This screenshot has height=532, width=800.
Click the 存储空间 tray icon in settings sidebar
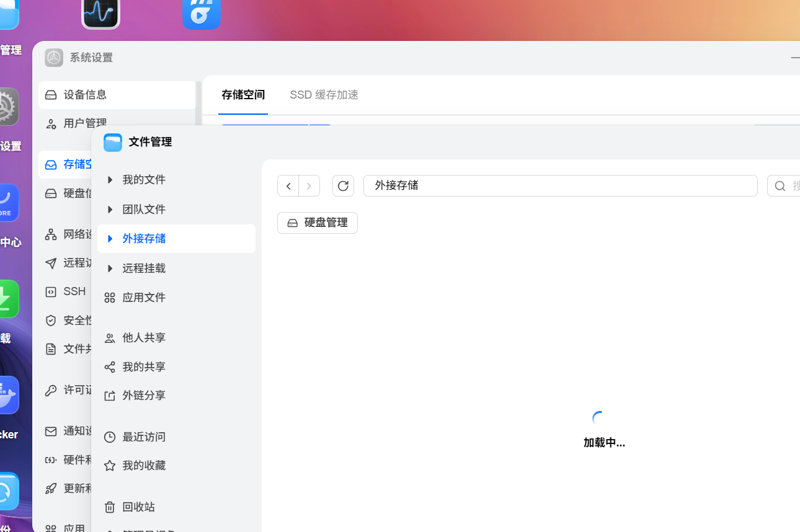pos(51,165)
